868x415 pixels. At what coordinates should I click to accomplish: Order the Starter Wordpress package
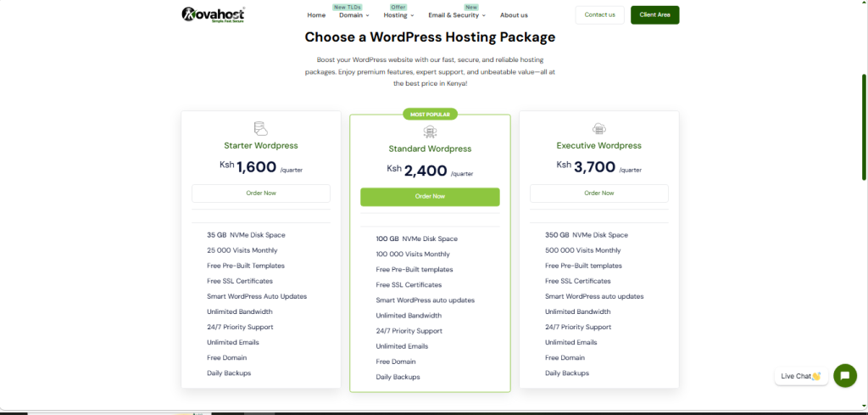(x=261, y=193)
